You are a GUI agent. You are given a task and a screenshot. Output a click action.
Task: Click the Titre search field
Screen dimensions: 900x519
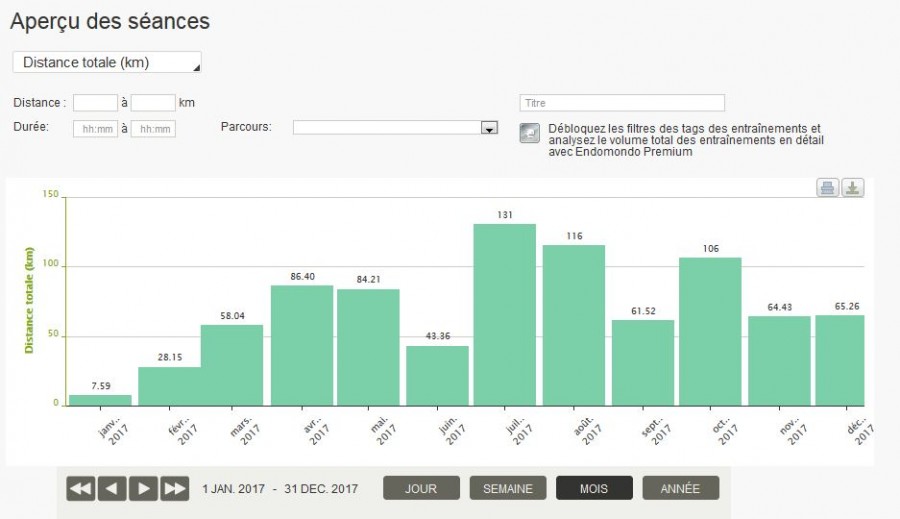pos(622,103)
